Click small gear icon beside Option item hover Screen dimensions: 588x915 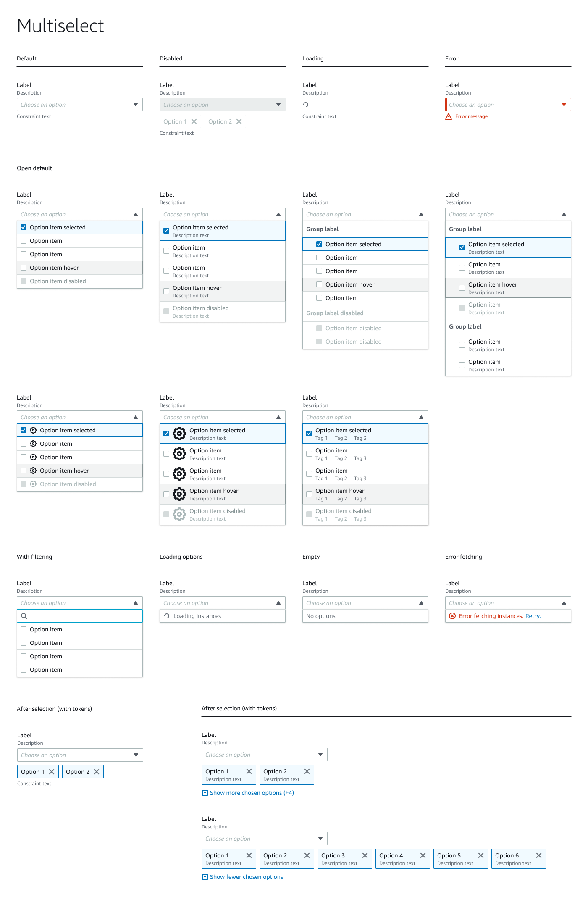(33, 471)
